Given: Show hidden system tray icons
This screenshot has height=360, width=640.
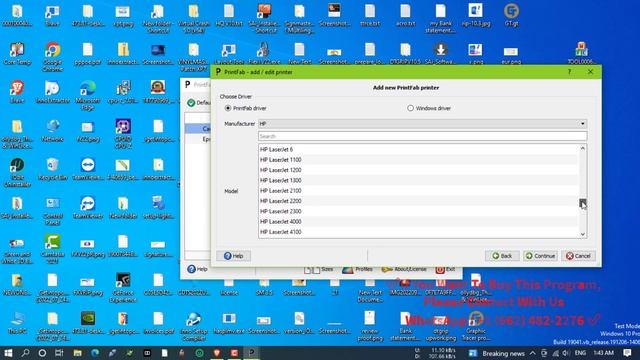Looking at the screenshot, I should tap(533, 353).
